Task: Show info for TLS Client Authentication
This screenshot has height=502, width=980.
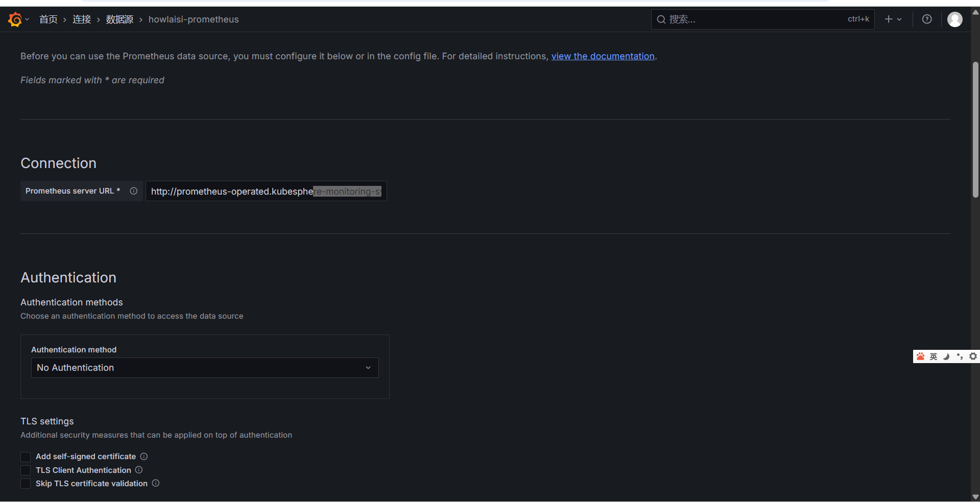Action: point(139,470)
